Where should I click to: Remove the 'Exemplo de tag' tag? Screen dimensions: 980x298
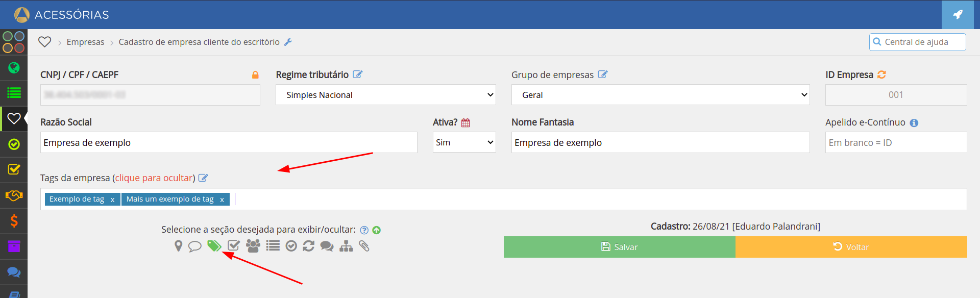(x=112, y=200)
